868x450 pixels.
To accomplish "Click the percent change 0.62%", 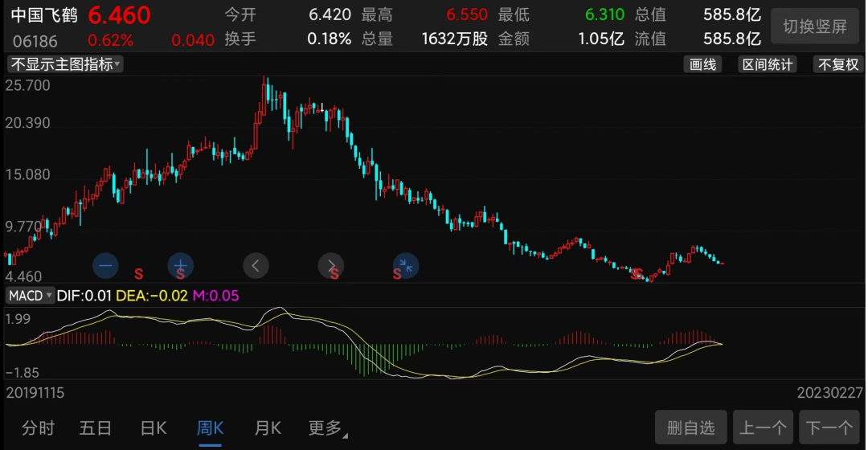I will (110, 40).
